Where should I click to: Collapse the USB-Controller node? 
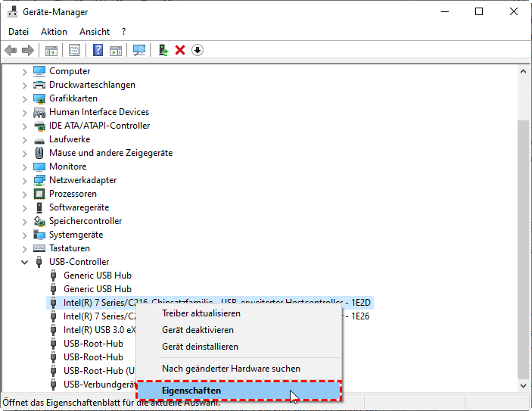24,262
